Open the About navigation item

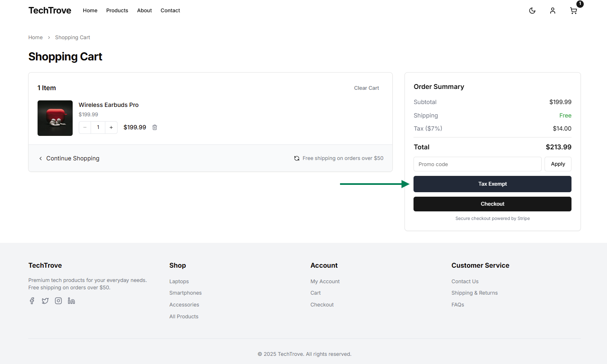pos(144,11)
